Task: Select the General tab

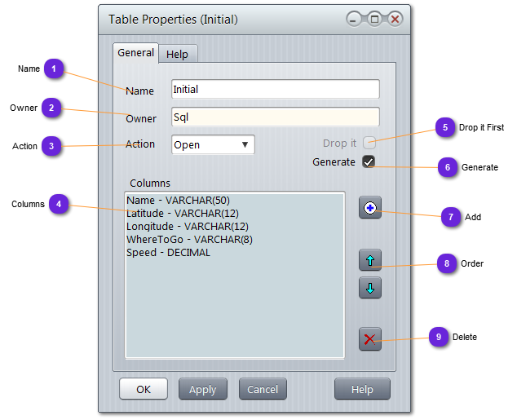Action: (x=135, y=52)
